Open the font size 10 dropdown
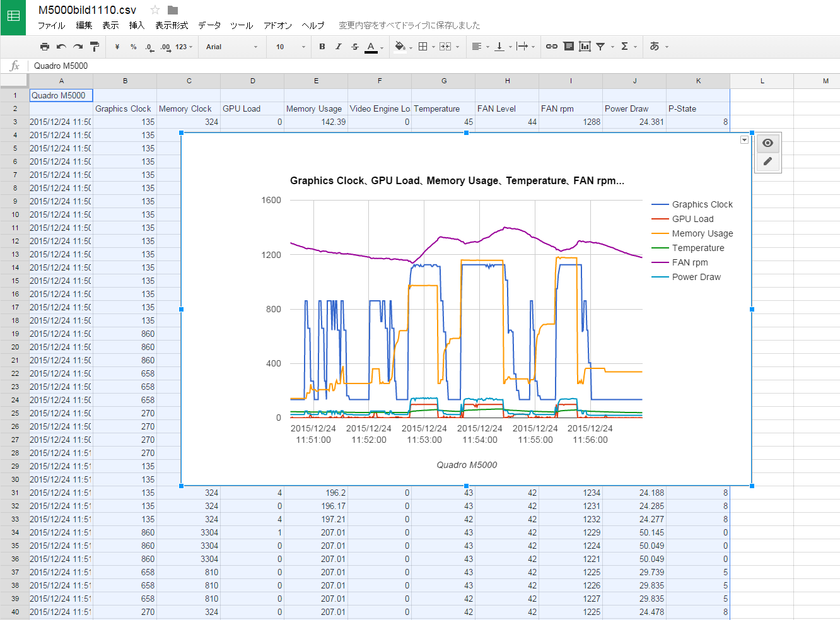Image resolution: width=840 pixels, height=620 pixels. pyautogui.click(x=290, y=47)
